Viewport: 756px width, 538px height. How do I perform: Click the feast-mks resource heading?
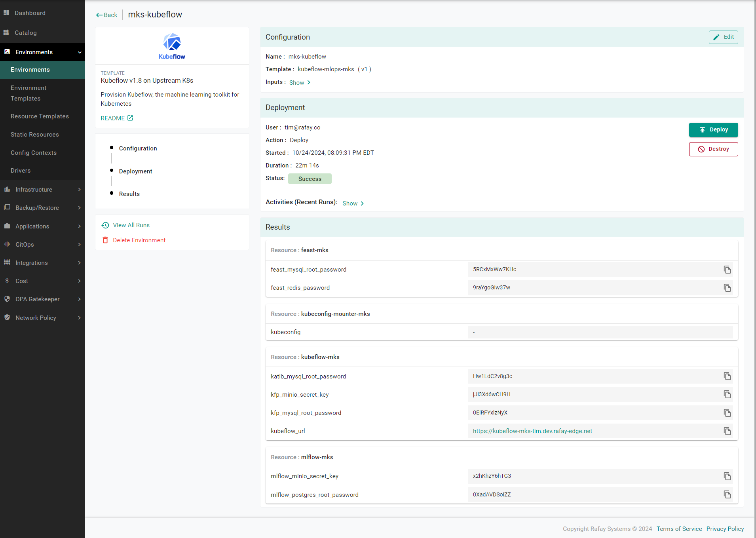[x=300, y=250]
